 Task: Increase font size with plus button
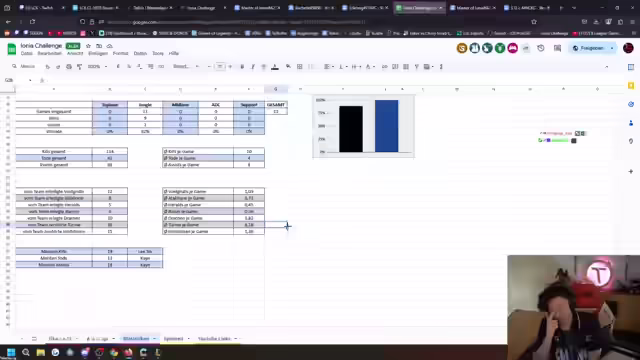[x=230, y=67]
